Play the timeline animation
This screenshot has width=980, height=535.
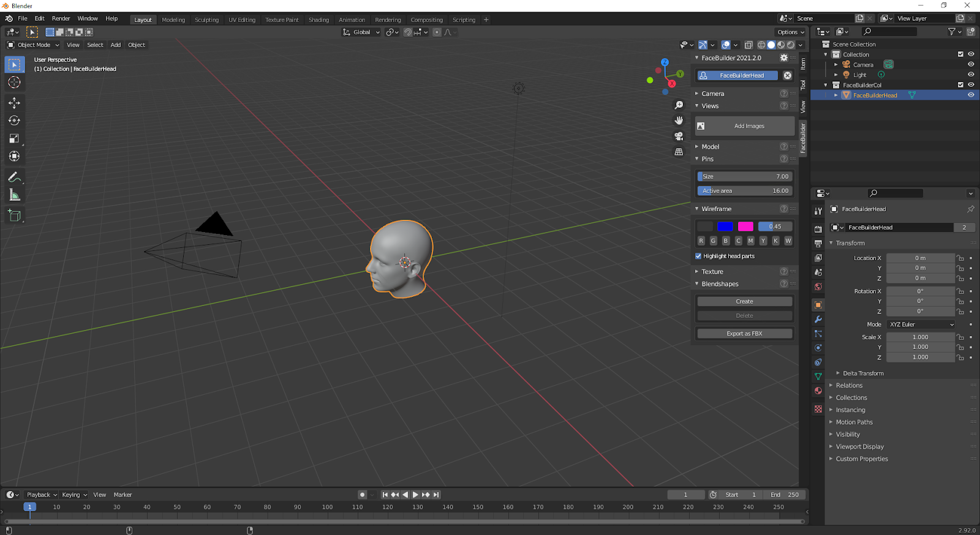[415, 495]
